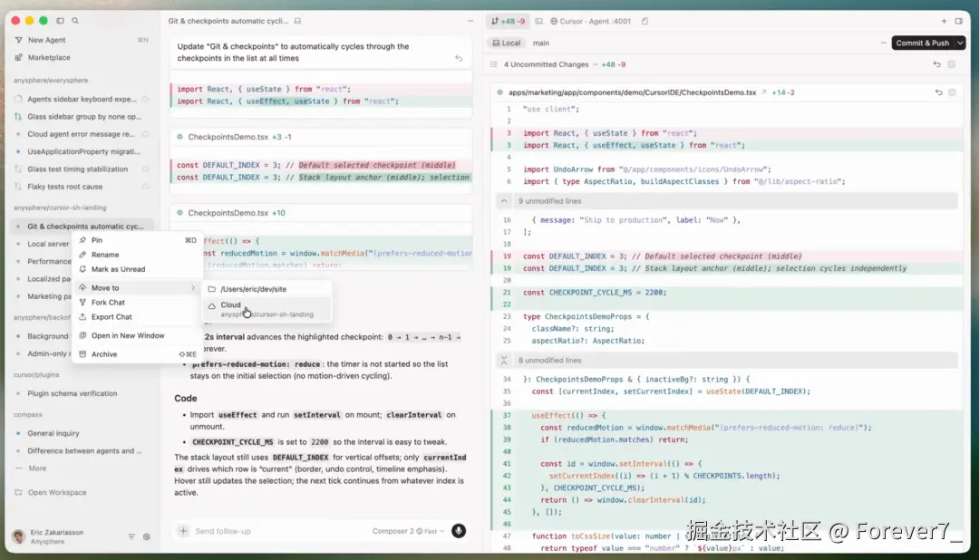Screen dimensions: 979x560
Task: Start voice input with microphone button
Action: 459,531
